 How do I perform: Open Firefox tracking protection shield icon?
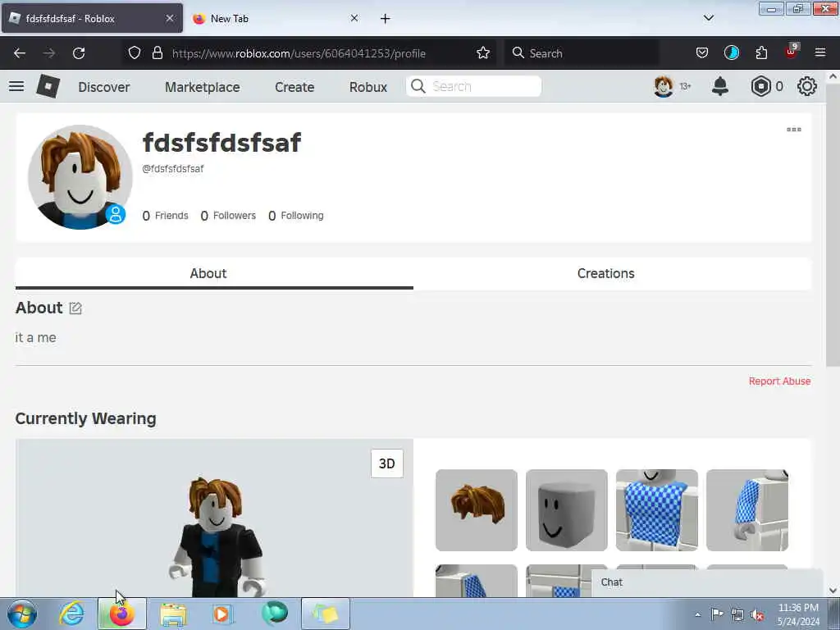135,53
